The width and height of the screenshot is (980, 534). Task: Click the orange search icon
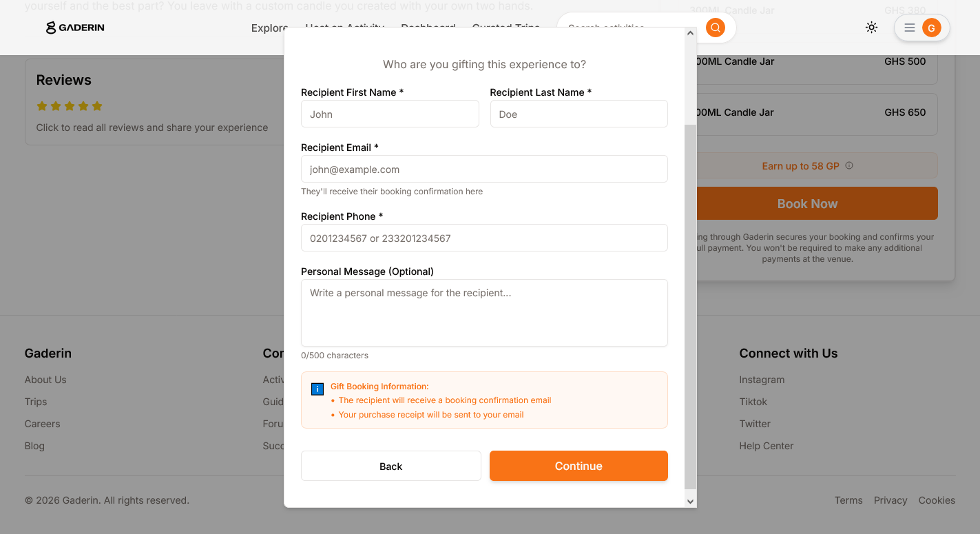pos(715,27)
